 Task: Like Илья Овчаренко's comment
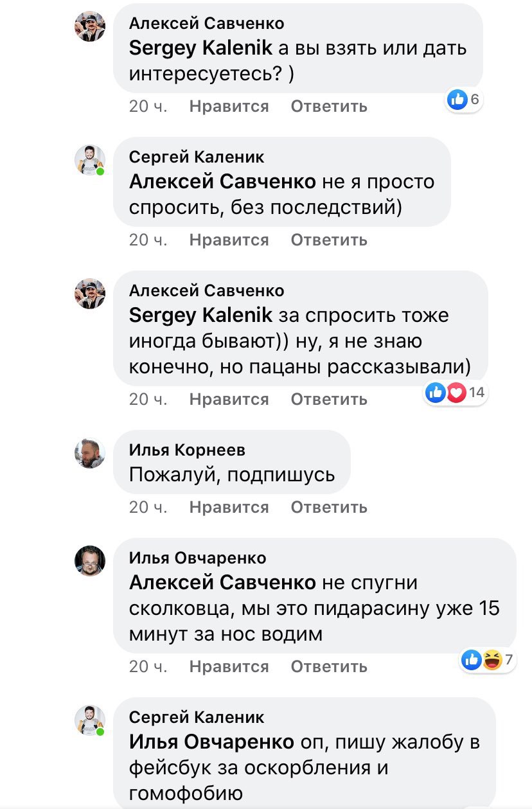[229, 666]
